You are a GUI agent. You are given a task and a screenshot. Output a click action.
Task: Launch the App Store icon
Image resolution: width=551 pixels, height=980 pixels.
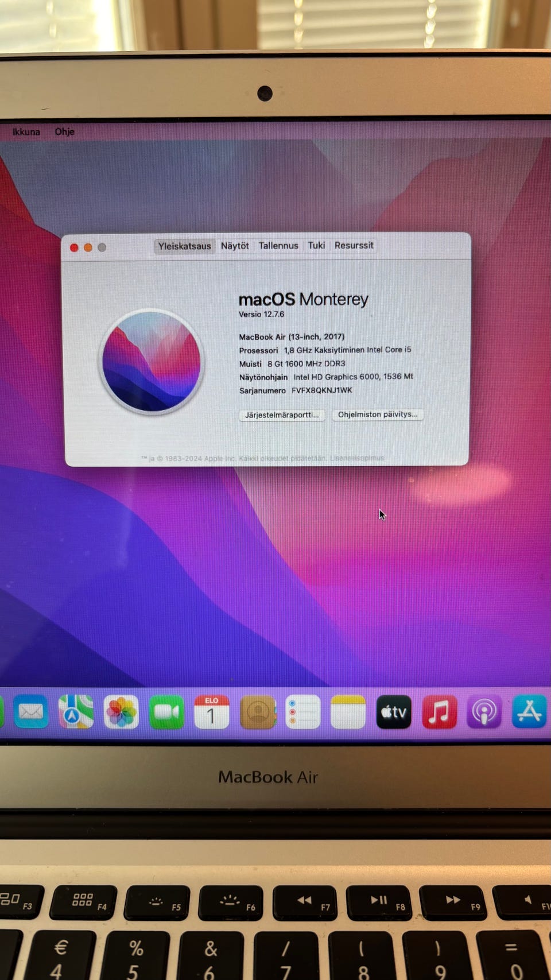[529, 712]
